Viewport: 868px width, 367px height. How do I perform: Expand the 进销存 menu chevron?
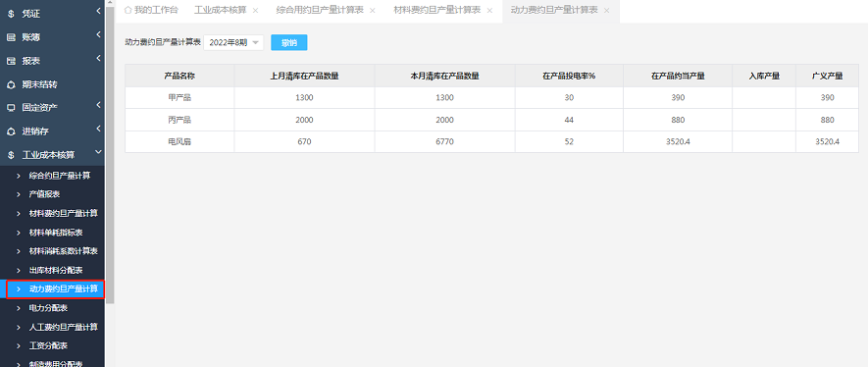98,129
